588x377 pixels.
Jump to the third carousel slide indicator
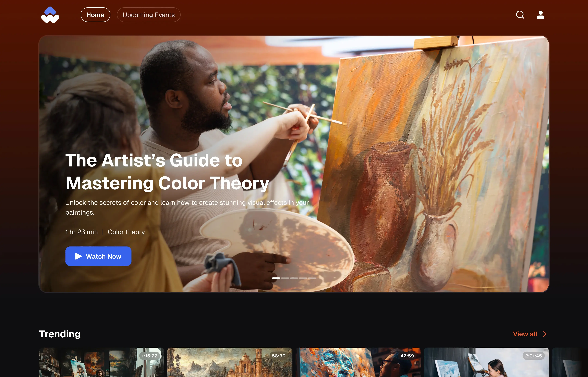(x=294, y=278)
